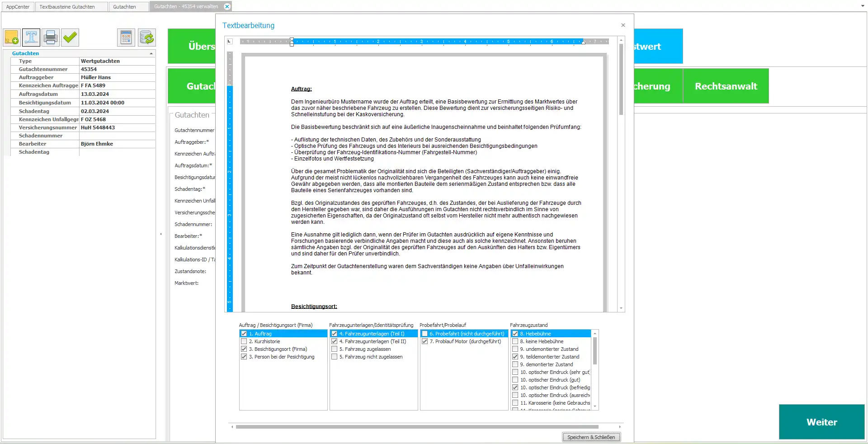Check 10. optischer Eindruck (gut)
The width and height of the screenshot is (868, 444).
coord(515,380)
